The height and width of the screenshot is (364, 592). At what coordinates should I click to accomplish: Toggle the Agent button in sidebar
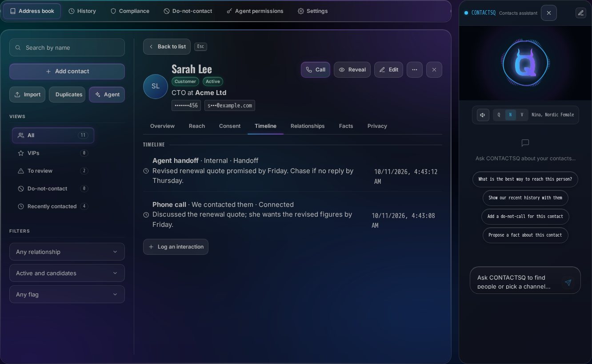tap(107, 95)
